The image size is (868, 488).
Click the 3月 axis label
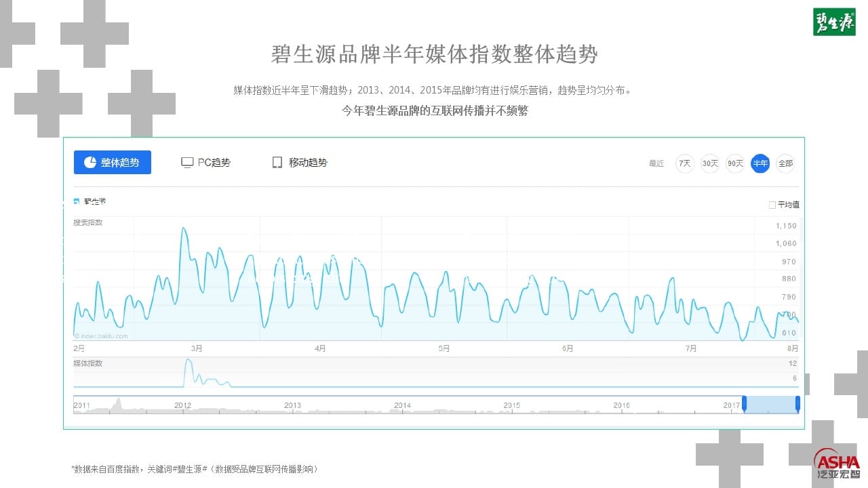point(197,348)
